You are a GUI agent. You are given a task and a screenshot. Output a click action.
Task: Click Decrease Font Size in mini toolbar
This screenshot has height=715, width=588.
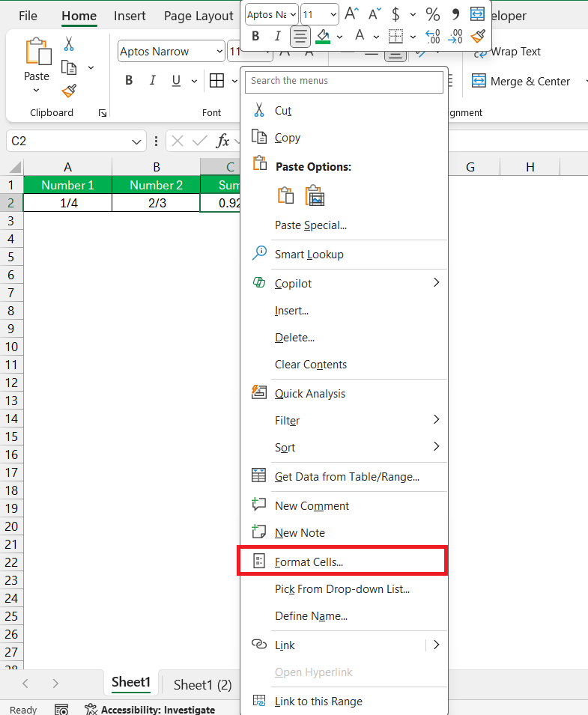374,14
